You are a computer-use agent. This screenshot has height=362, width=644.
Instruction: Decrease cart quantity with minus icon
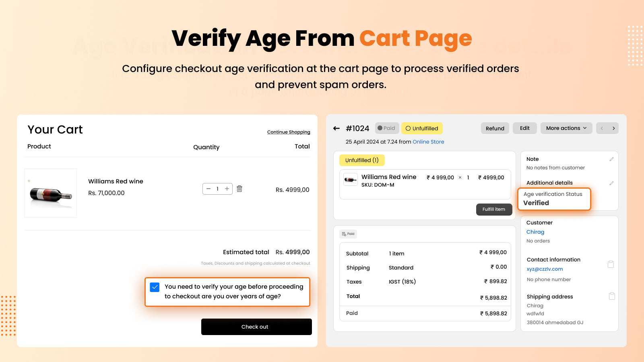(208, 189)
